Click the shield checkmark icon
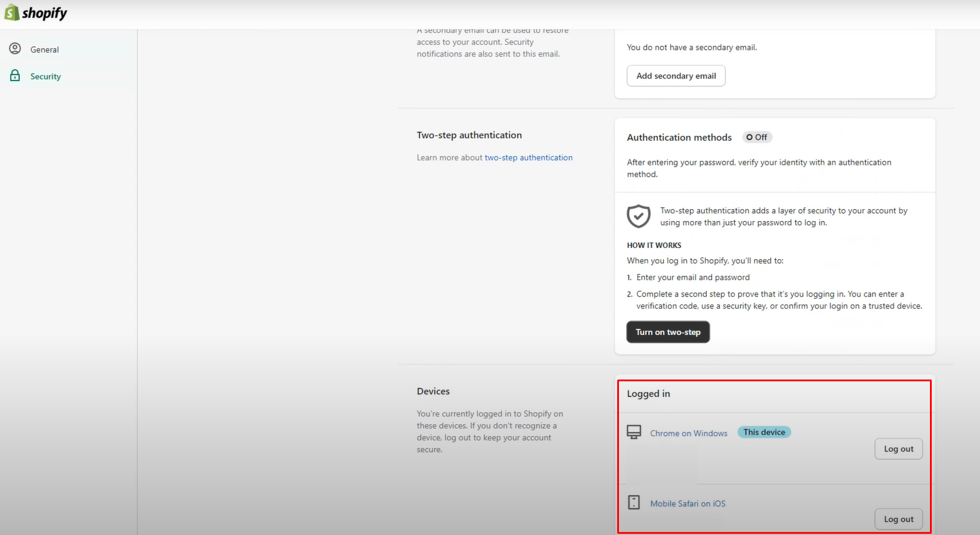This screenshot has width=980, height=535. coord(639,216)
